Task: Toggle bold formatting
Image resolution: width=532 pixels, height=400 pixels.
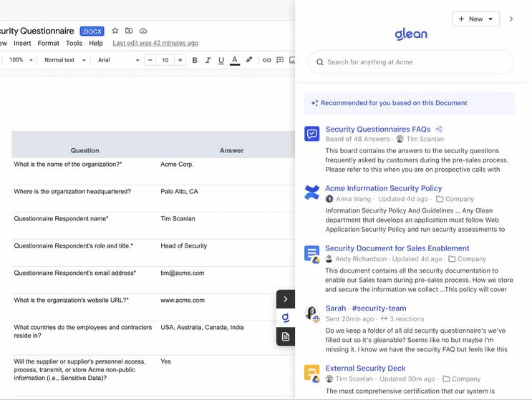Action: 195,60
